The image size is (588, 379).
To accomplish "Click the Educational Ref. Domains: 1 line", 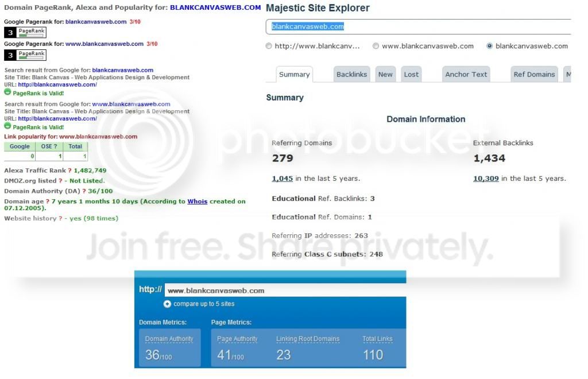I will pos(322,217).
